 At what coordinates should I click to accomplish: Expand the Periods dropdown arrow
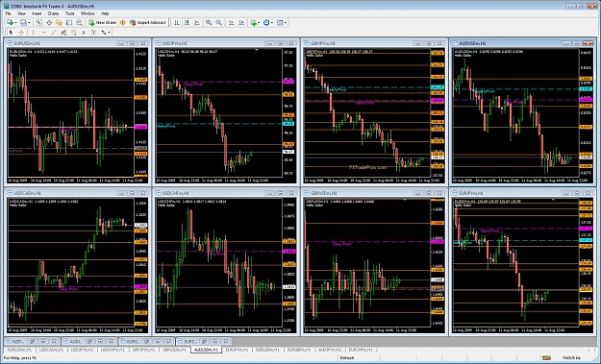coord(272,23)
